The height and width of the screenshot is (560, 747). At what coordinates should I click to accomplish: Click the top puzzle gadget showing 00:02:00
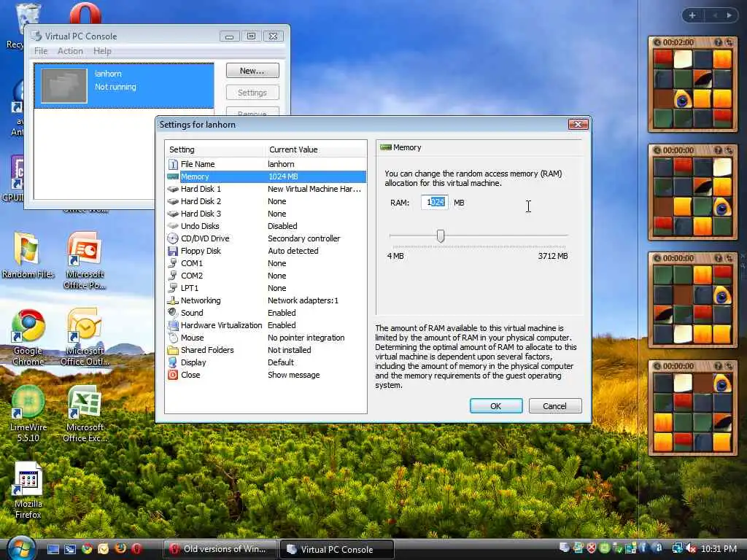pos(693,84)
